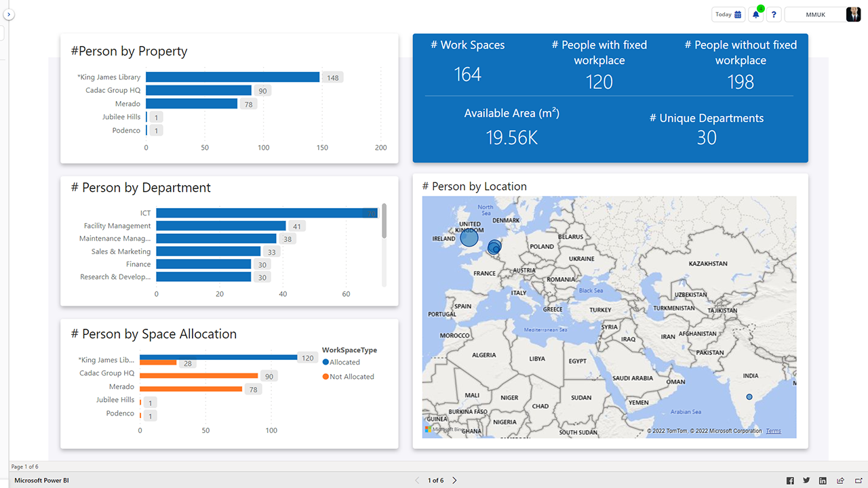Viewport: 868px width, 488px height.
Task: Open the notifications bell icon
Action: coord(756,14)
